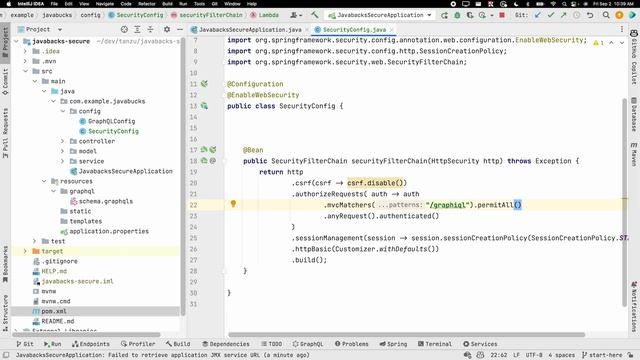Click Git Show History clock icon
The width and height of the screenshot is (640, 360).
coord(576,15)
